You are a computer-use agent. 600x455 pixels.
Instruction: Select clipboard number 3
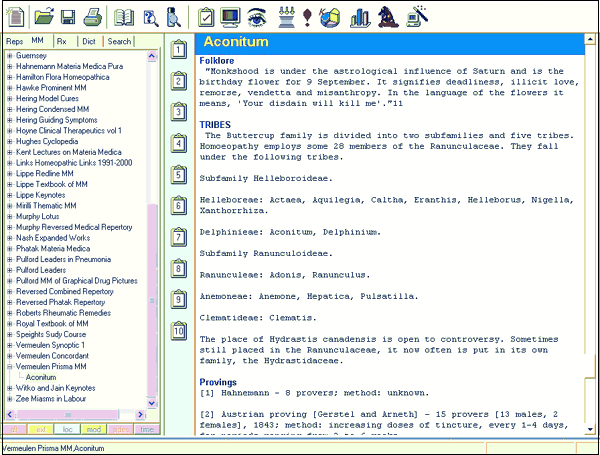[x=179, y=112]
